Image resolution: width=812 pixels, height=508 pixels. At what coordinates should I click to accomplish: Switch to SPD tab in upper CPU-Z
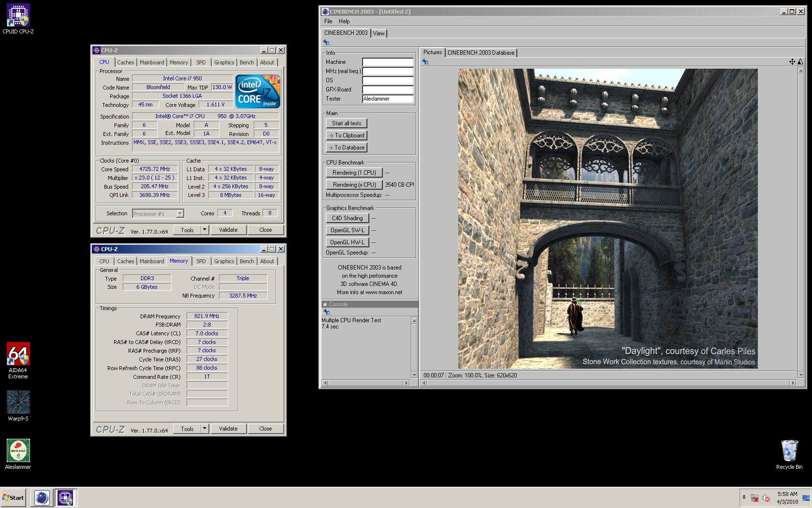(x=201, y=62)
